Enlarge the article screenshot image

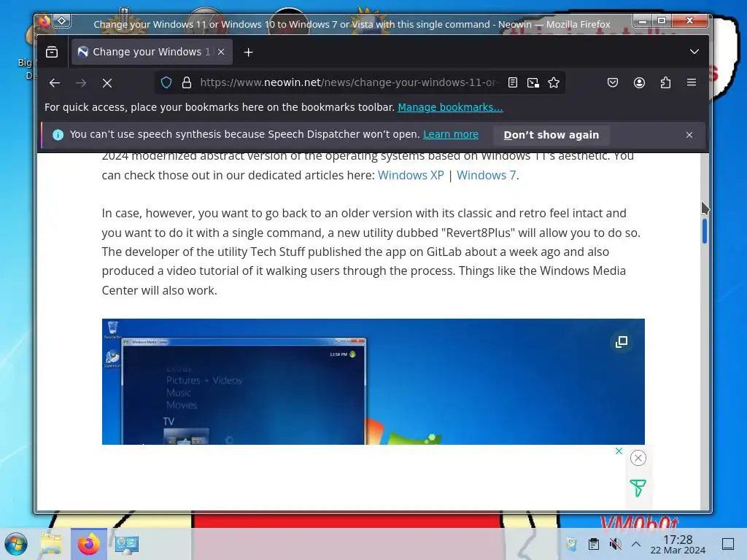622,342
